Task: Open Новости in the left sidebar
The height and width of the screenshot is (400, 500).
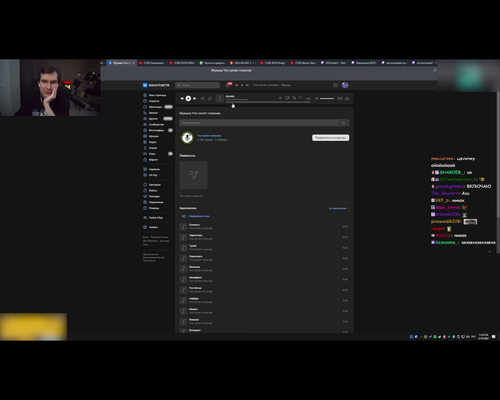Action: pyautogui.click(x=151, y=101)
